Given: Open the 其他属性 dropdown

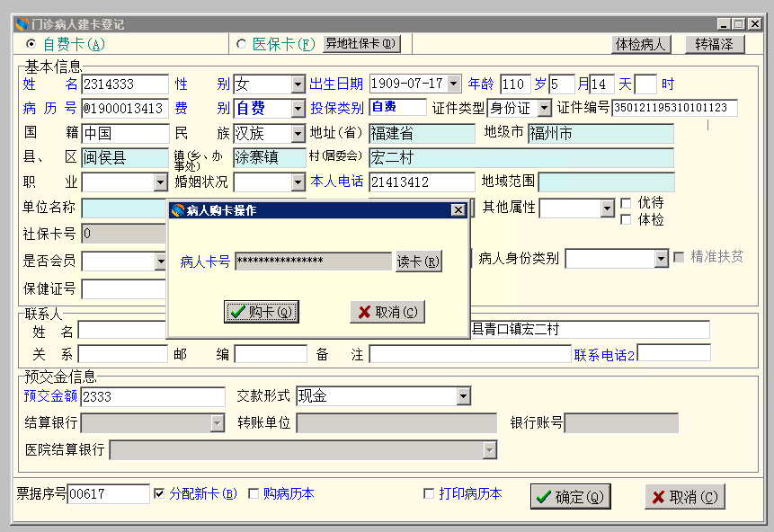Looking at the screenshot, I should click(x=607, y=208).
